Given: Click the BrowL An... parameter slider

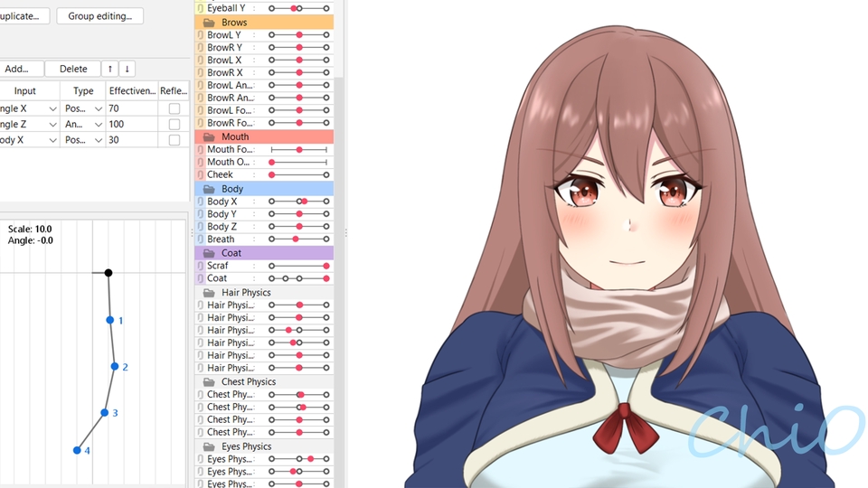Looking at the screenshot, I should tap(299, 85).
